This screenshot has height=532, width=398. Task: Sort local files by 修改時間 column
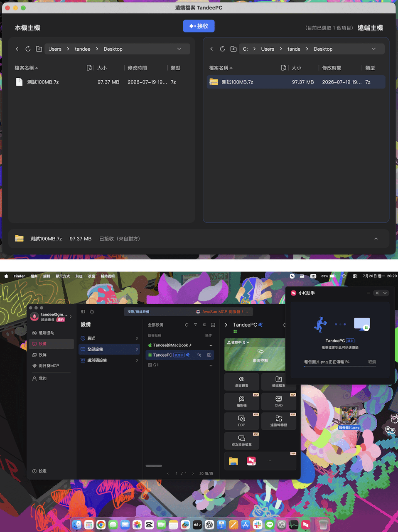pyautogui.click(x=137, y=68)
